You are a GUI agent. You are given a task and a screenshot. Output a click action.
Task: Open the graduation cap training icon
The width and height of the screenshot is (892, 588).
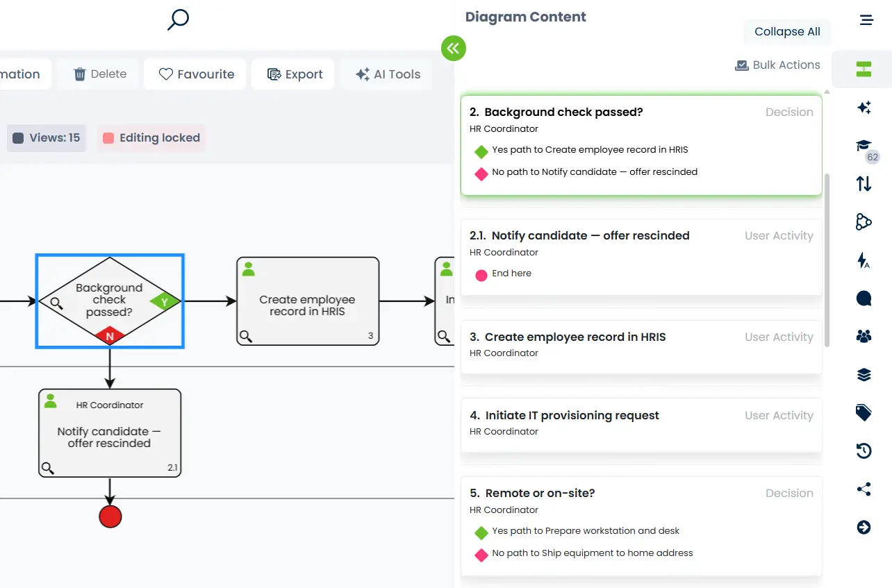click(864, 146)
